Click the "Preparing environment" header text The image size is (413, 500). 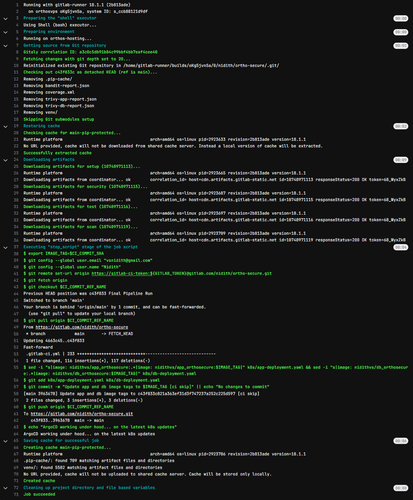(x=49, y=32)
